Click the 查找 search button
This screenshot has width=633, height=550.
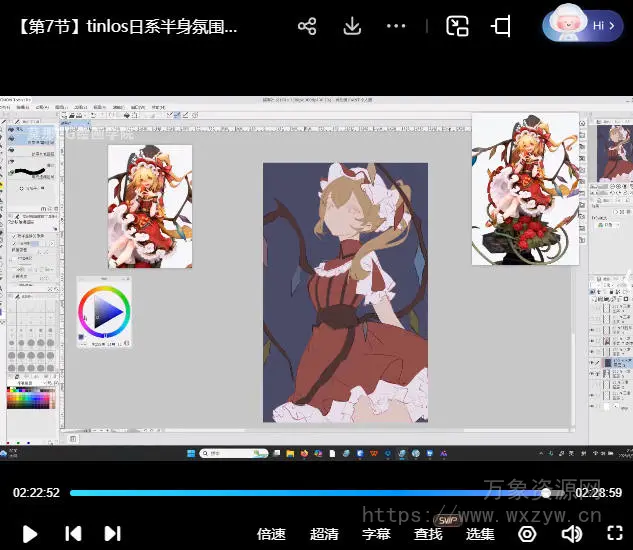(428, 534)
